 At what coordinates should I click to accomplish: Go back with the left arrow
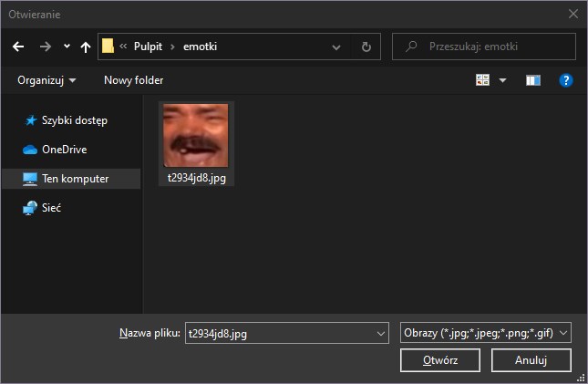pos(18,47)
